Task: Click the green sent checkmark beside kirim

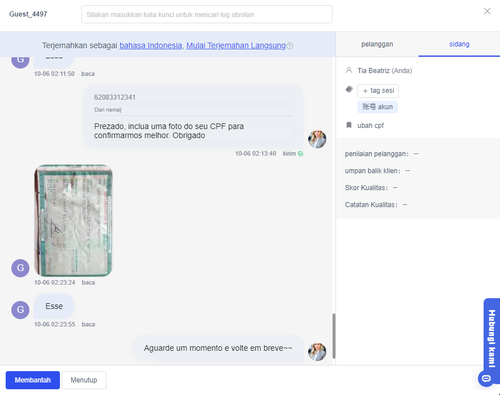Action: 301,154
